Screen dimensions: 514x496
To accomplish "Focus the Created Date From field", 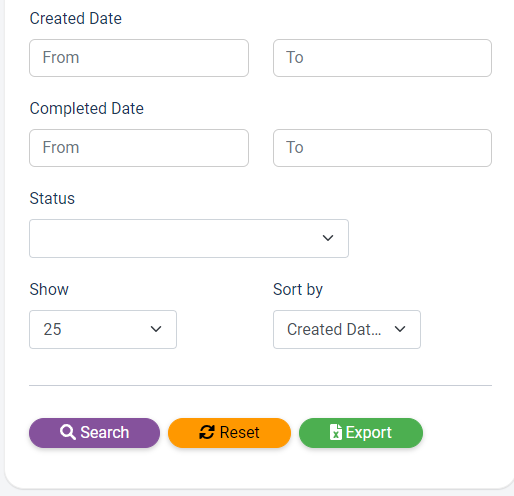I will tap(139, 58).
